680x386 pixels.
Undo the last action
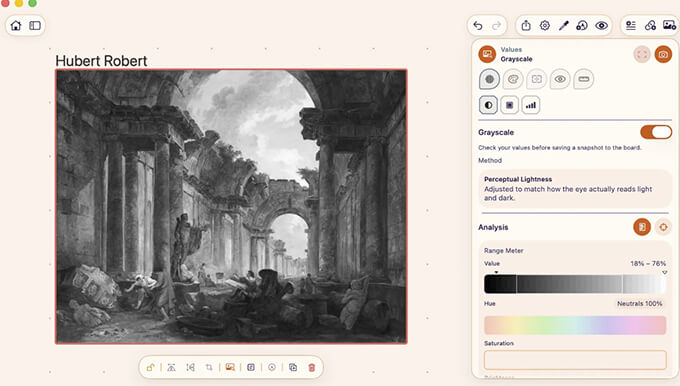click(x=477, y=26)
